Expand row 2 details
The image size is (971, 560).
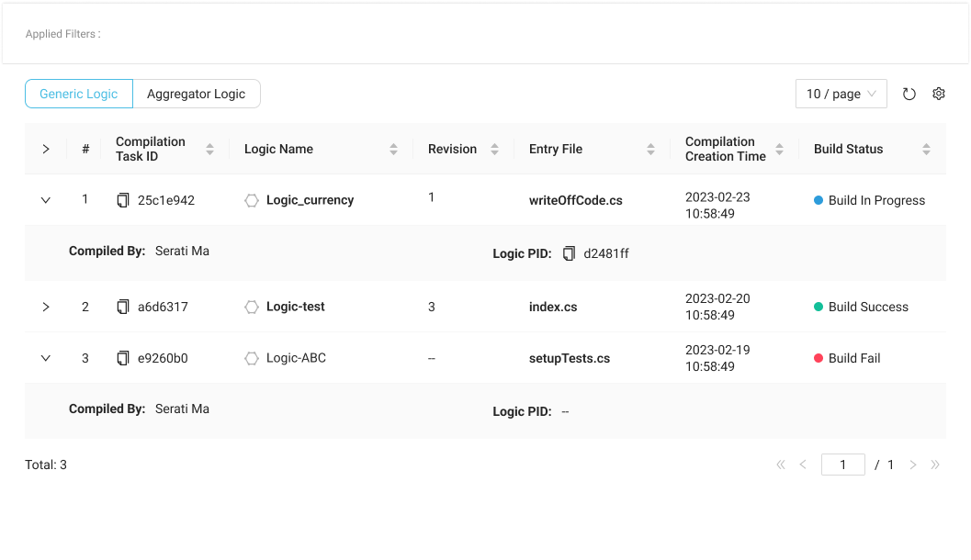pyautogui.click(x=46, y=307)
